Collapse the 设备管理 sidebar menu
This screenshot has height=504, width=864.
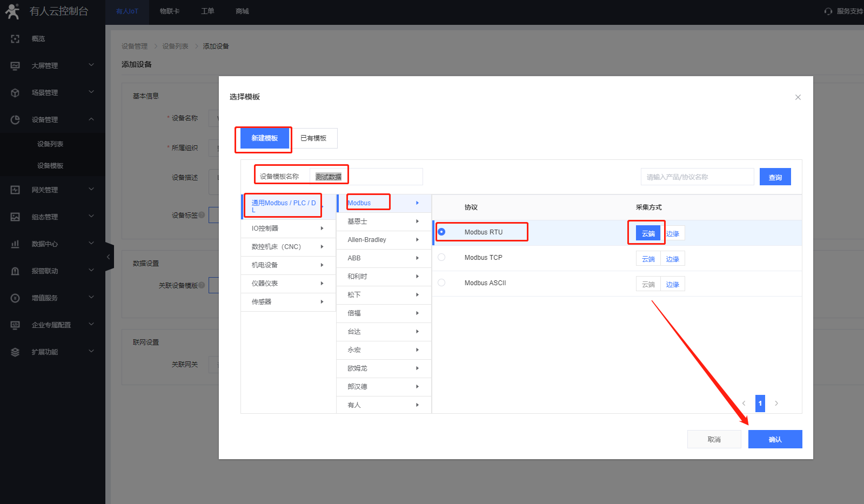pos(91,119)
